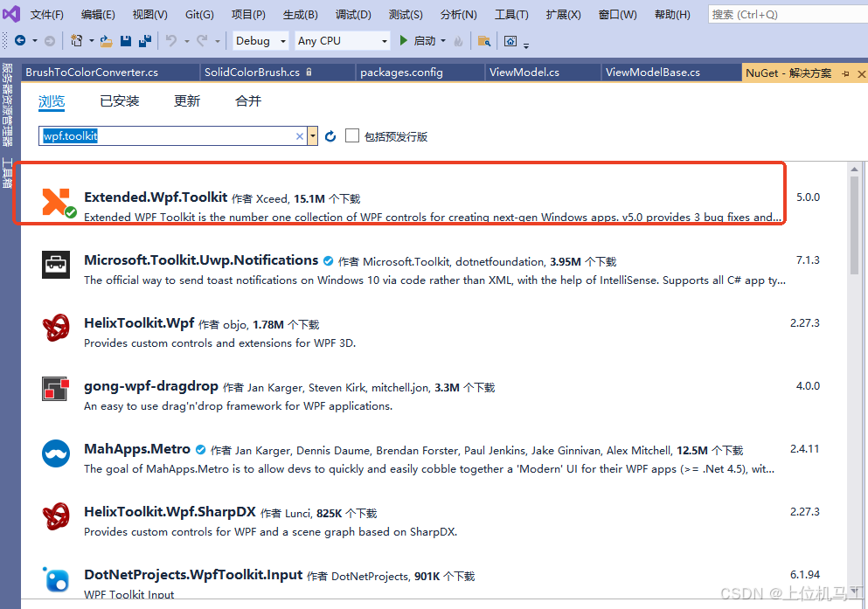Select the 浏览 browse tab
Viewport: 868px width, 609px height.
point(52,101)
